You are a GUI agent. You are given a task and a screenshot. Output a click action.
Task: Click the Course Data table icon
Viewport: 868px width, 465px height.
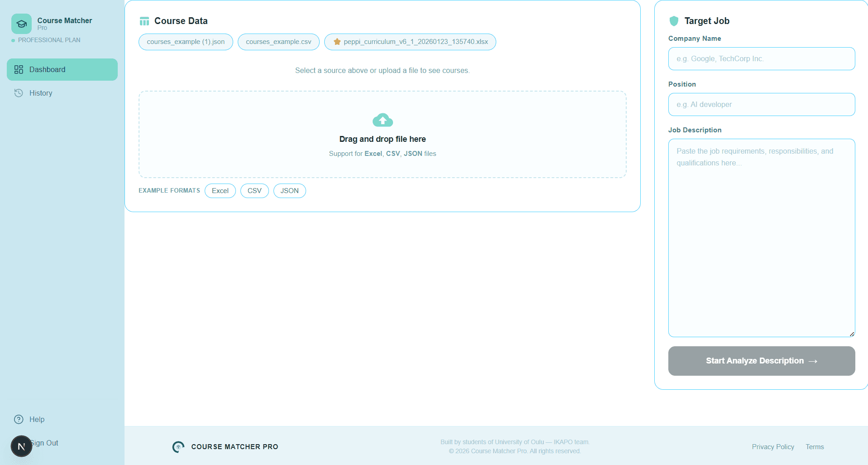[144, 21]
